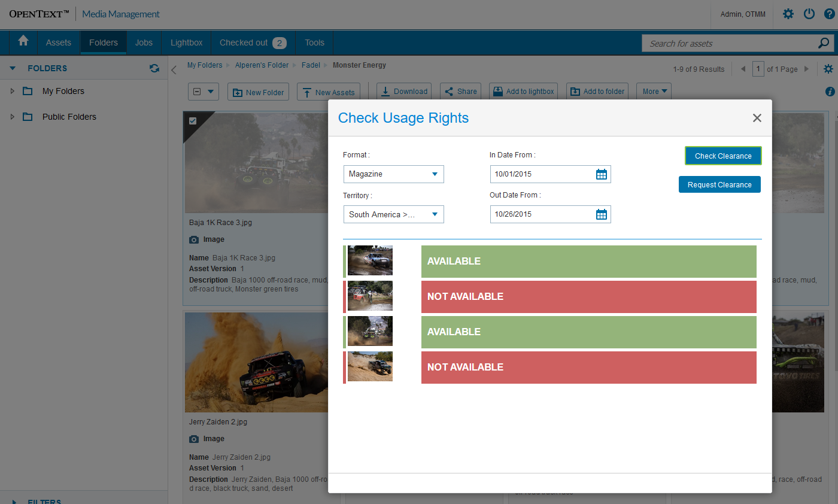Click the select-all dropdown arrow
The width and height of the screenshot is (838, 504).
[210, 92]
